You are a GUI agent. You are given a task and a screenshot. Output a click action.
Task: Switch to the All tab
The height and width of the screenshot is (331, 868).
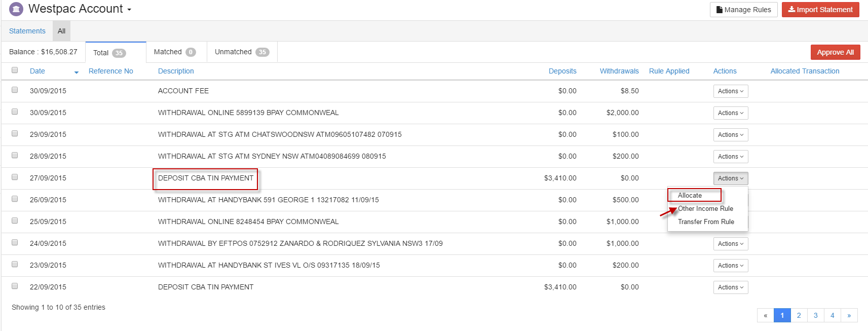coord(61,31)
